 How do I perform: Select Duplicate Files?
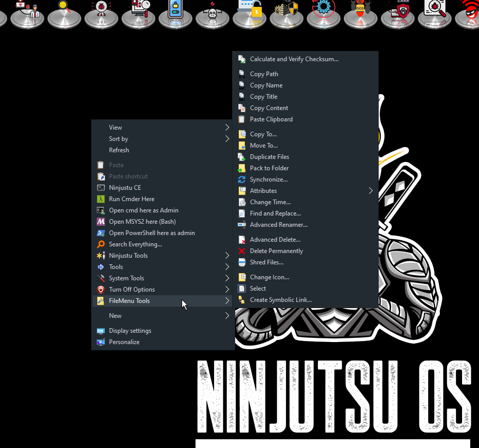point(305,157)
